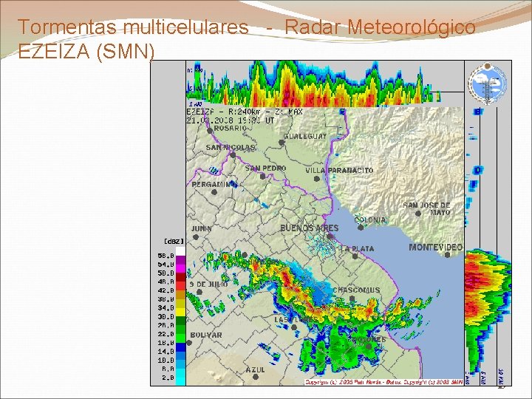The height and width of the screenshot is (399, 532).
Task: Click the Junin city marker dot
Action: tap(196, 237)
